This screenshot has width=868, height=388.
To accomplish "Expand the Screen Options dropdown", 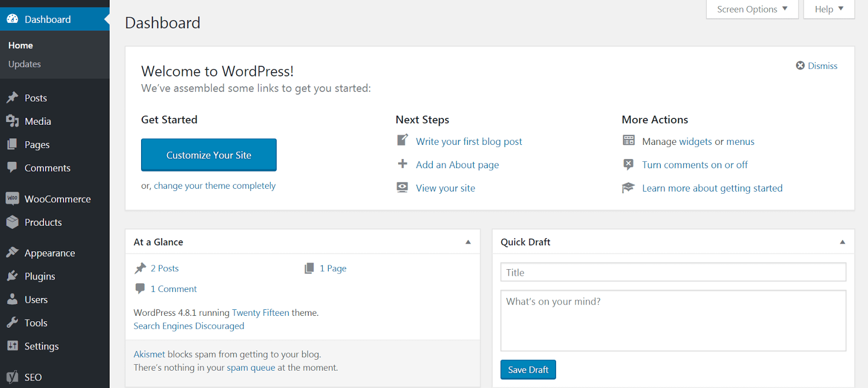I will click(752, 9).
